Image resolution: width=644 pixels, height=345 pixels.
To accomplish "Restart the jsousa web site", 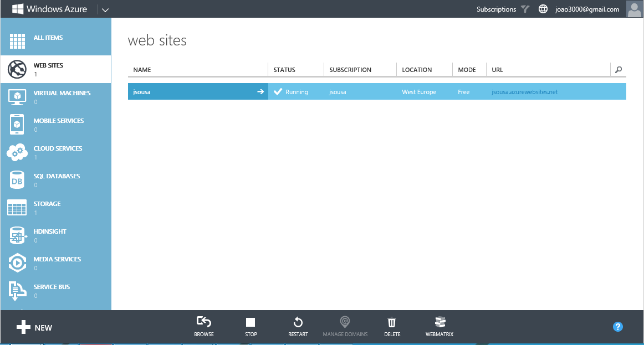I will 298,322.
